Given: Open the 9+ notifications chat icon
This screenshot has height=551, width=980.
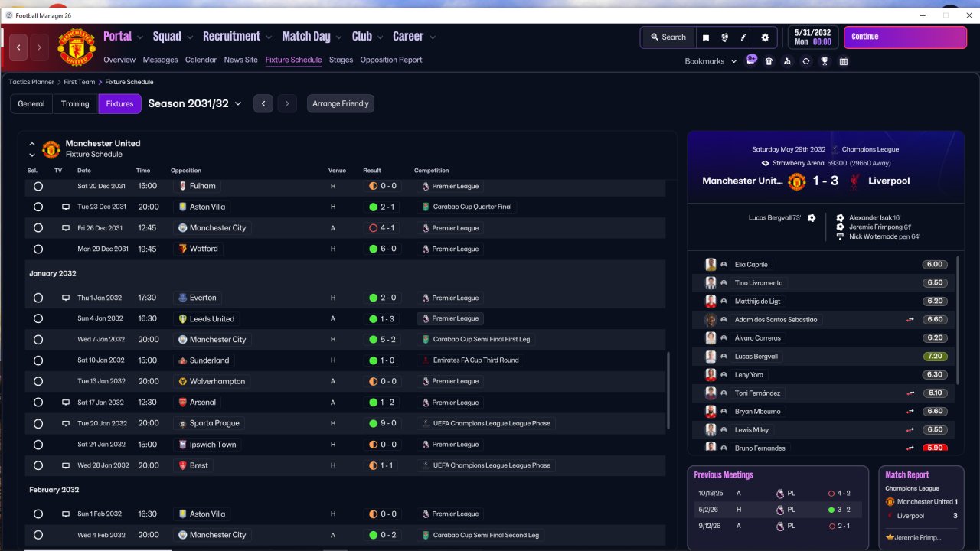Looking at the screenshot, I should [751, 60].
